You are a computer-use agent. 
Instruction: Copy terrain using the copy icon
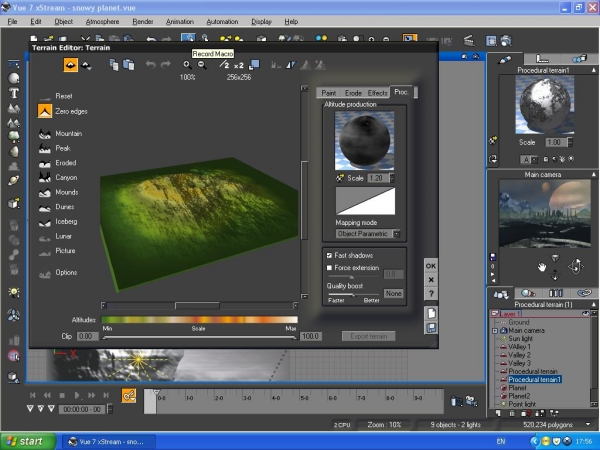pos(114,65)
